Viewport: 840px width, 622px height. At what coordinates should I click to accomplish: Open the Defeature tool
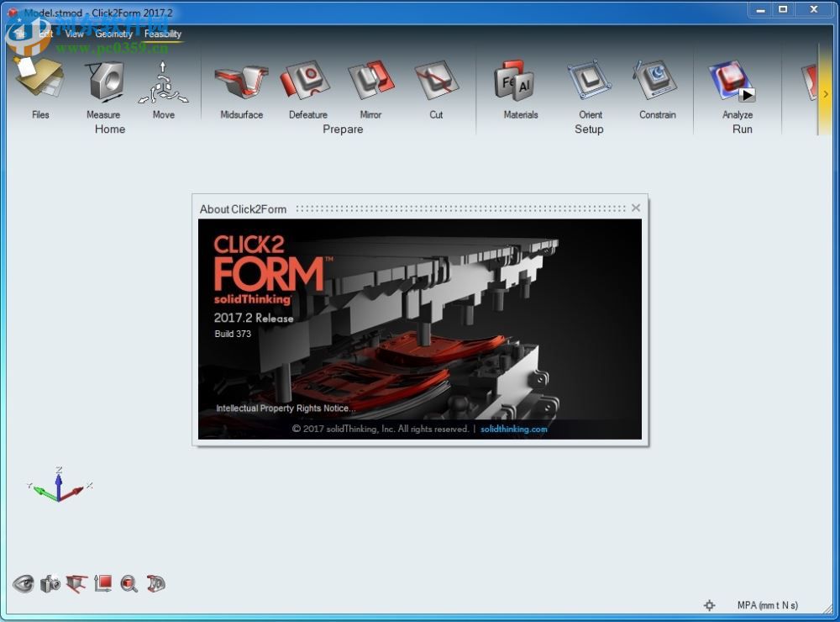click(x=307, y=82)
